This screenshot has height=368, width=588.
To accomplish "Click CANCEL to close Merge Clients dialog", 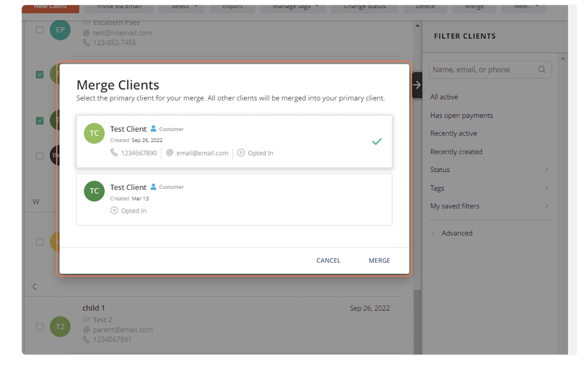I will coord(328,260).
